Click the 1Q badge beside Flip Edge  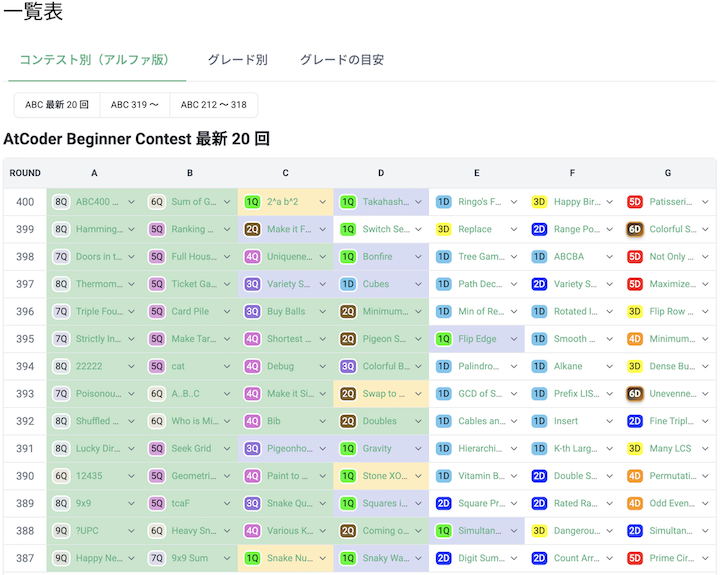pyautogui.click(x=444, y=339)
